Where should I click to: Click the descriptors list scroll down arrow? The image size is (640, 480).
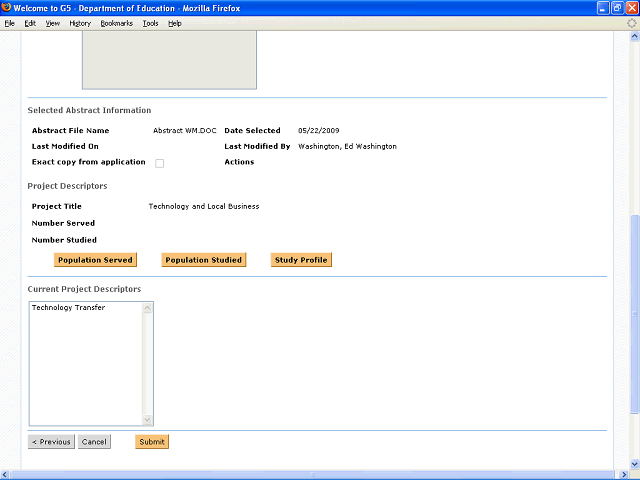click(x=147, y=420)
